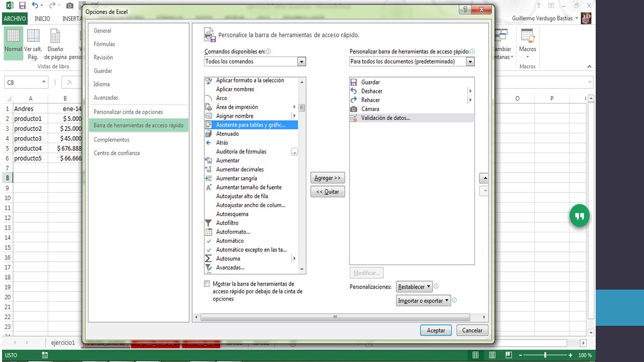Open ARCHIVO ribbon tab
Image resolution: width=644 pixels, height=362 pixels.
click(15, 19)
